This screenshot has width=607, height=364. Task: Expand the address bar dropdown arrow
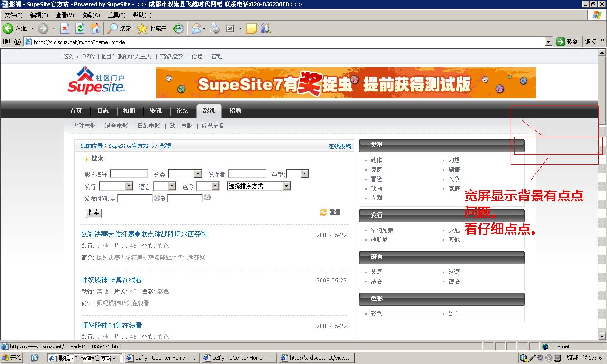point(549,42)
